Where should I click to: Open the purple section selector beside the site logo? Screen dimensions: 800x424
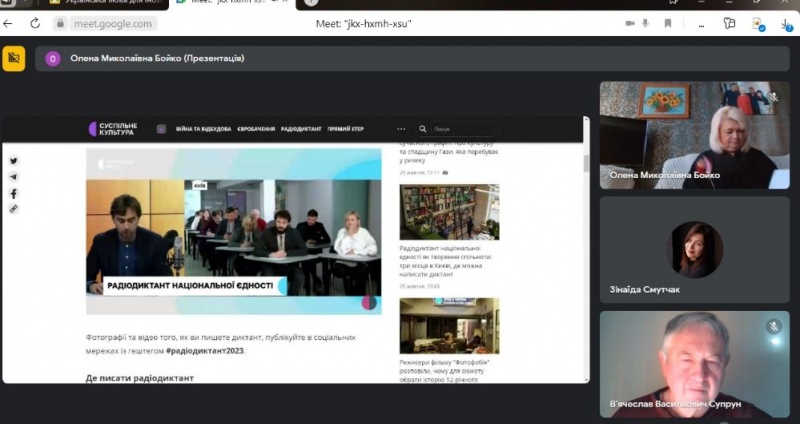[161, 129]
